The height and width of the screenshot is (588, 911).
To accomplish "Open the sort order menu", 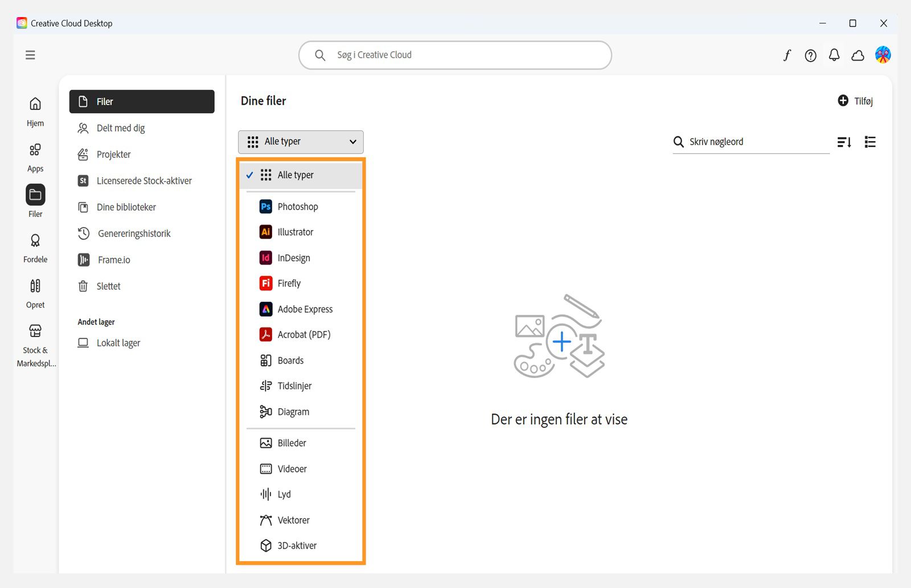I will click(x=844, y=142).
